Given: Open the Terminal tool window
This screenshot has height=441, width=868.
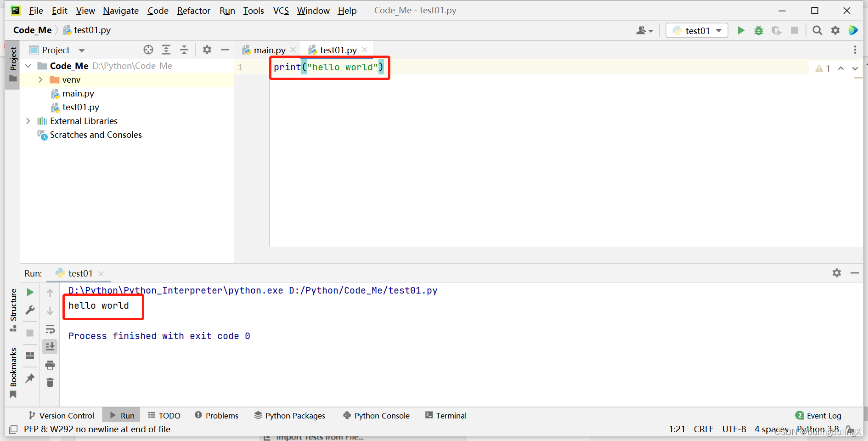Looking at the screenshot, I should [446, 415].
